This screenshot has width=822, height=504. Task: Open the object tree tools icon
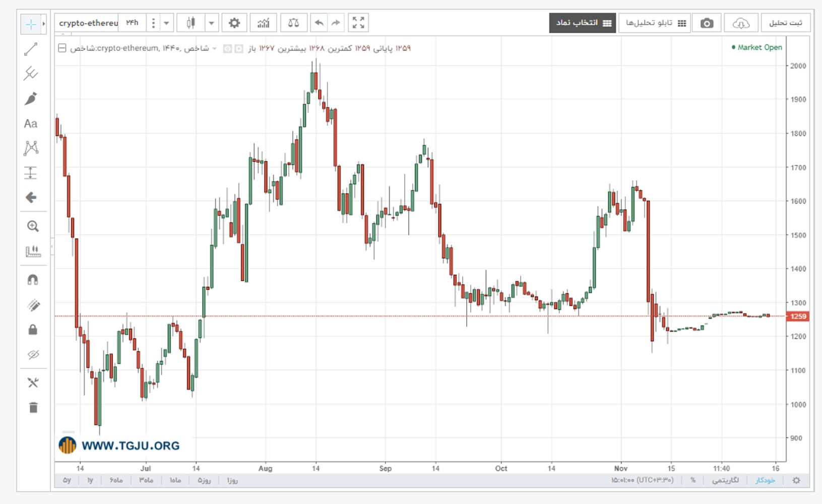33,383
